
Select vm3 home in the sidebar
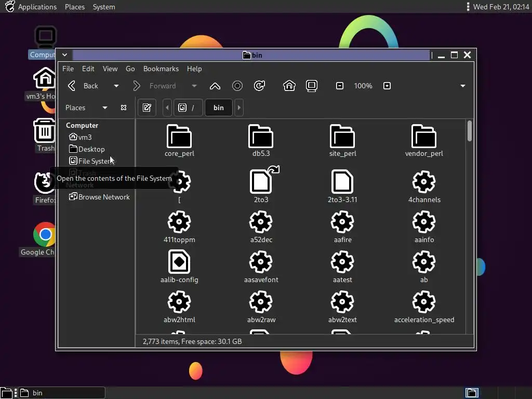coord(81,137)
